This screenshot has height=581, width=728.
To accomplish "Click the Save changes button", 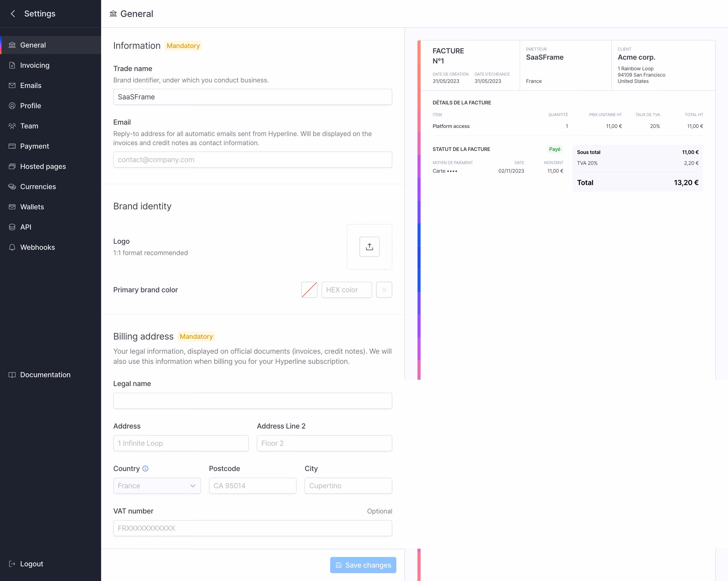I will point(363,565).
